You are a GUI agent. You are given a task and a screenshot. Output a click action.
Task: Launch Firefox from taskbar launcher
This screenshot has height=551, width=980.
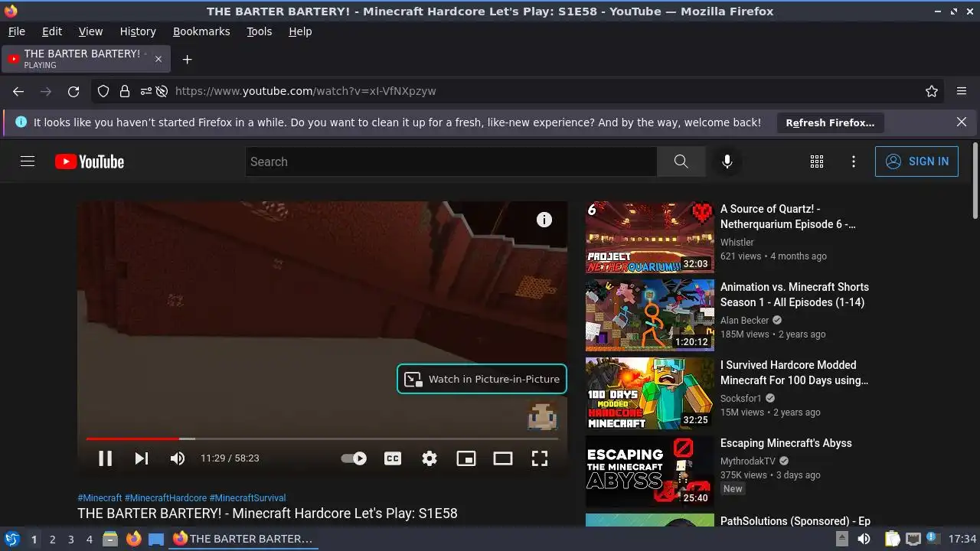134,539
